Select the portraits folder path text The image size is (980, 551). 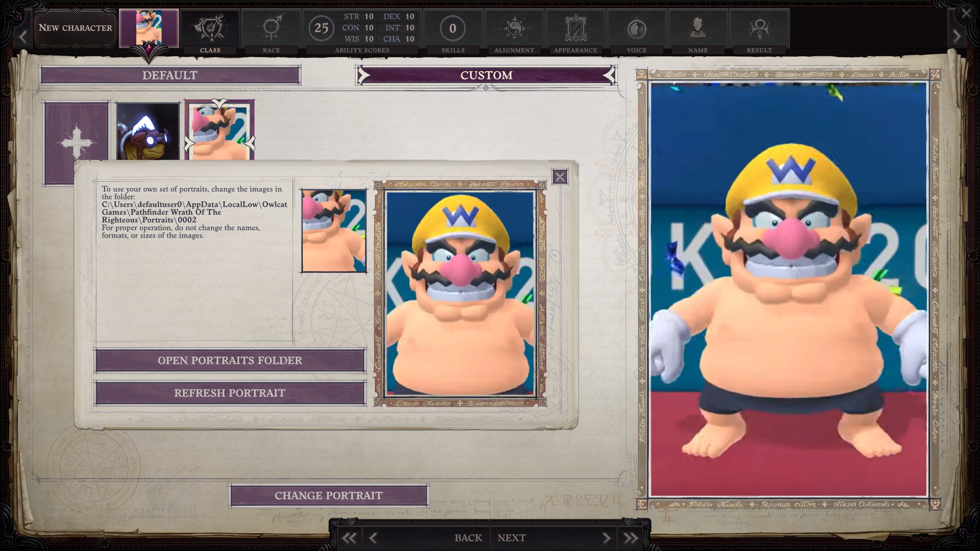click(194, 212)
